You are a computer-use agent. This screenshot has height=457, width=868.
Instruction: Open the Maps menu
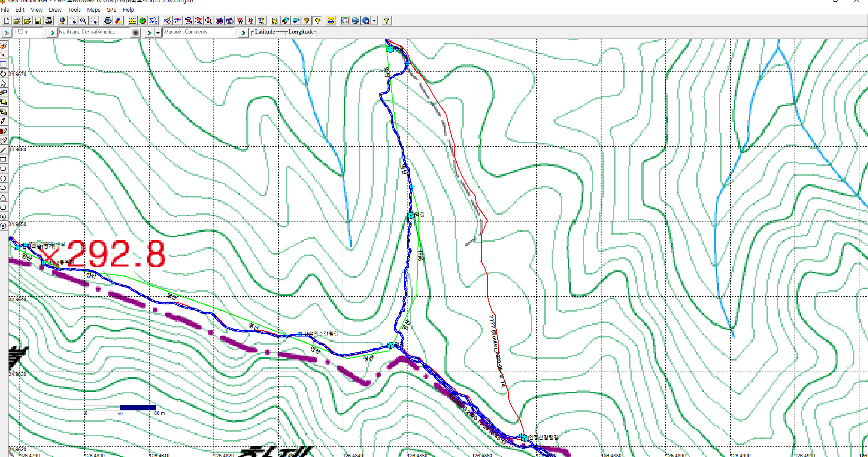click(93, 10)
